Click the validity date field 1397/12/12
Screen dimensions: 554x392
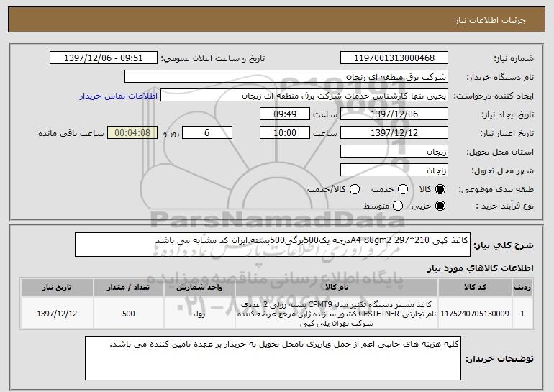(394, 133)
